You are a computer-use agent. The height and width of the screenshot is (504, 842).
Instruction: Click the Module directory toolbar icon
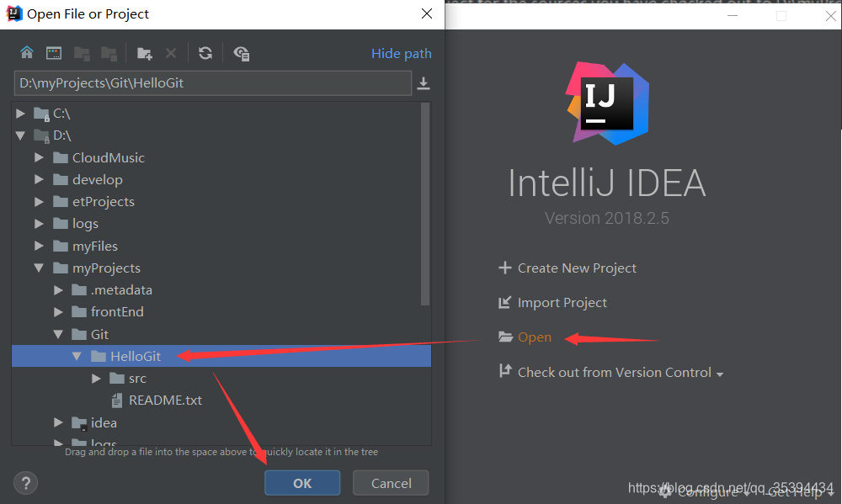click(x=109, y=53)
